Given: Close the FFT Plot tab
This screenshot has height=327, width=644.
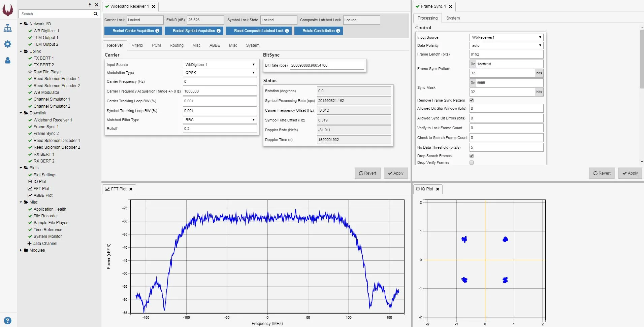Looking at the screenshot, I should pyautogui.click(x=131, y=189).
